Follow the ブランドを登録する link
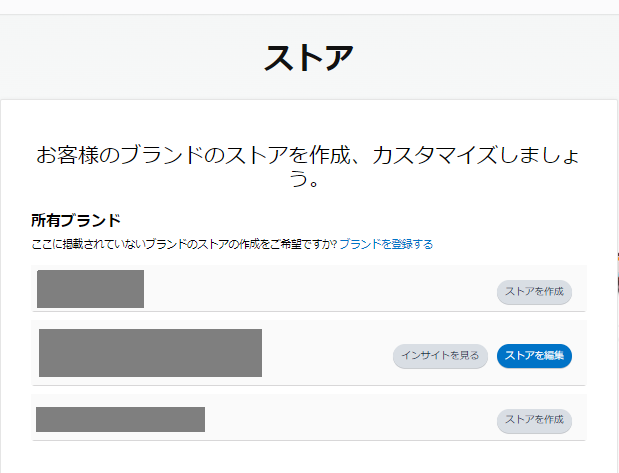Screen dimensions: 619x473 click(x=385, y=244)
